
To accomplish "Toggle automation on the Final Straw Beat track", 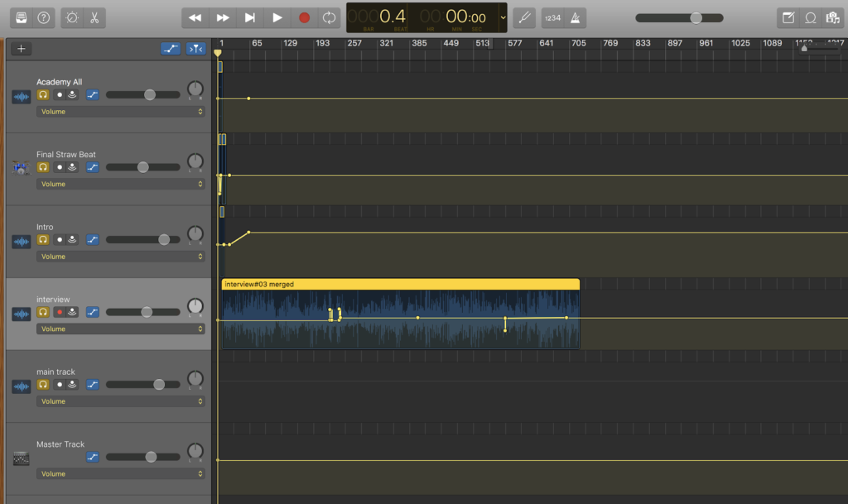I will 92,166.
